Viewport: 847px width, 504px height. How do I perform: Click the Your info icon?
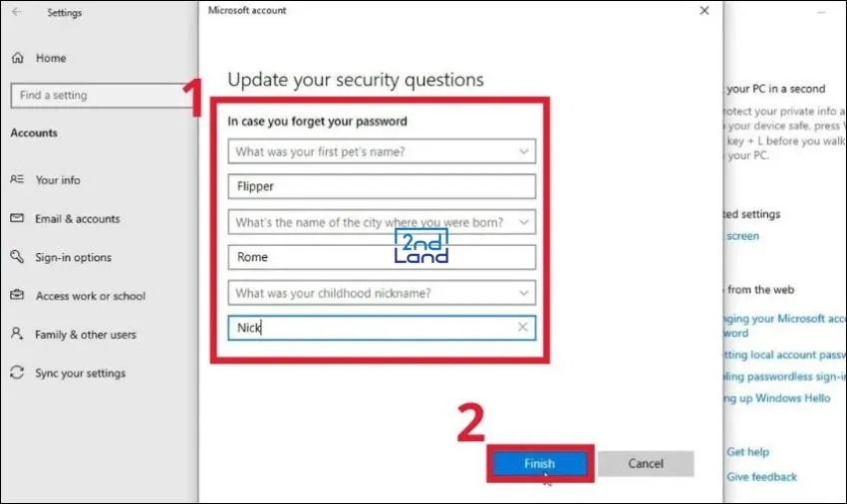click(x=17, y=180)
